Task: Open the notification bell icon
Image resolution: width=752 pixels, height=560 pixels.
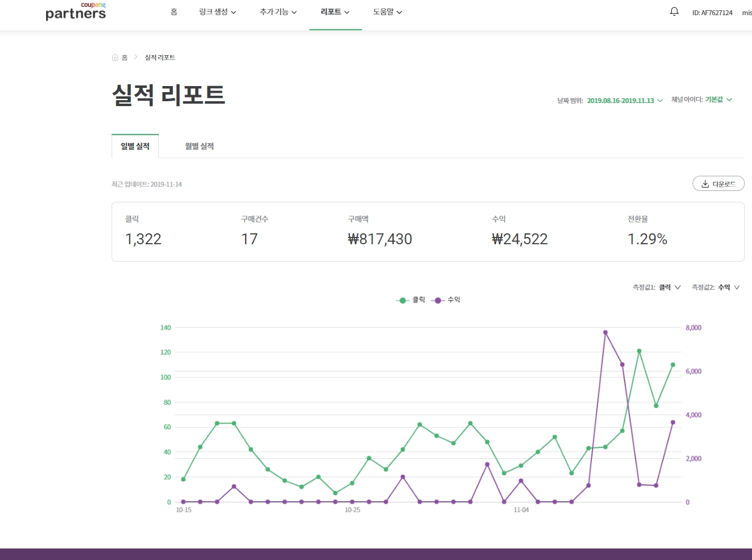Action: (x=674, y=12)
